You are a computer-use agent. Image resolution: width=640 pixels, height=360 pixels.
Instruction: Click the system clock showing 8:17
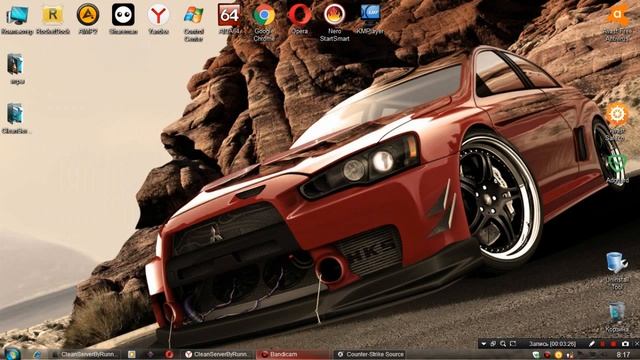click(x=623, y=355)
